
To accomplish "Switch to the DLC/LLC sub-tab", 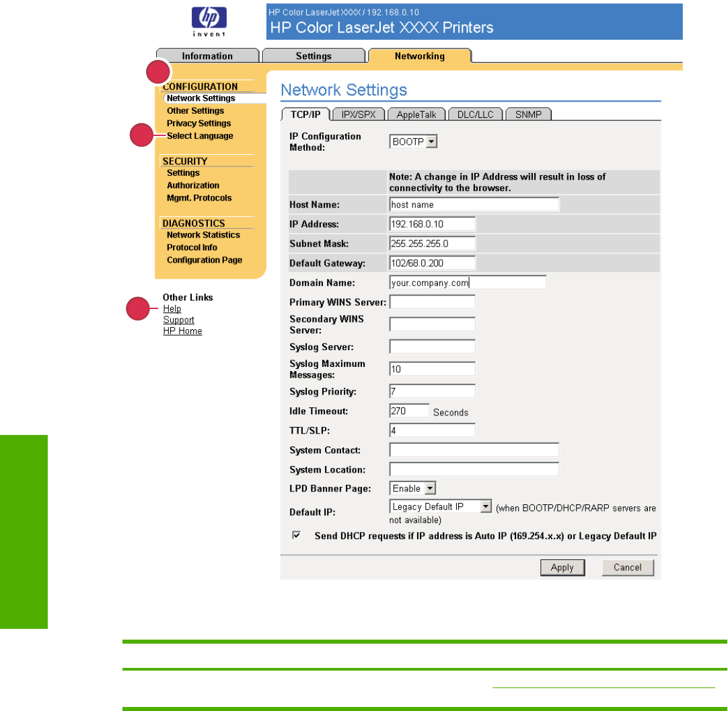I will (476, 114).
